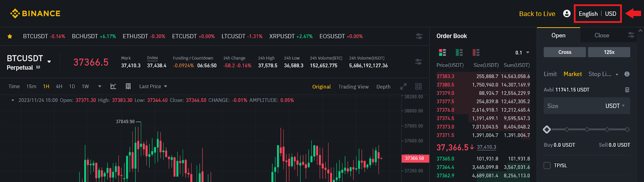This screenshot has height=182, width=644.
Task: Switch to the Open tab
Action: coord(558,36)
